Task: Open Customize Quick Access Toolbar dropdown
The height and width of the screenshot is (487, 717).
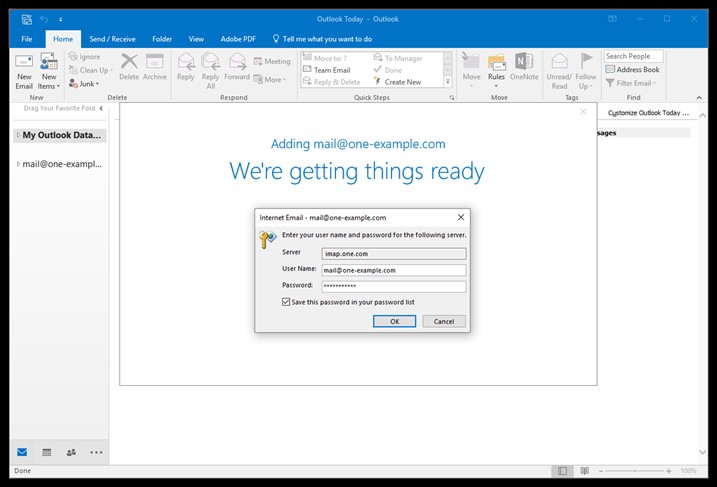Action: click(x=60, y=19)
